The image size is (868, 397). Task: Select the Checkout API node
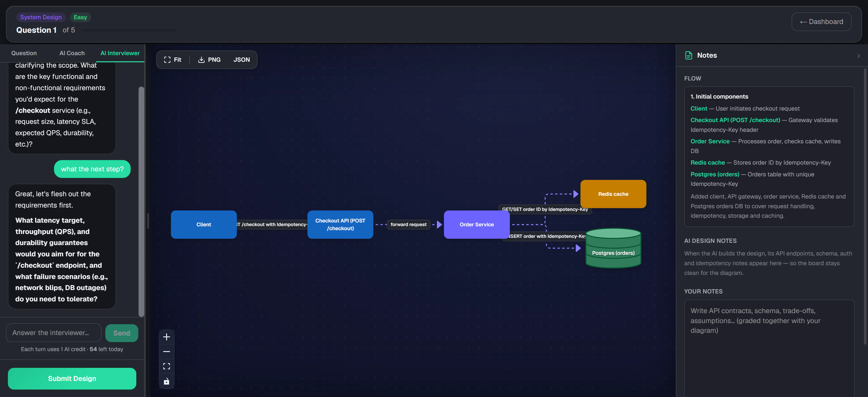click(x=340, y=224)
